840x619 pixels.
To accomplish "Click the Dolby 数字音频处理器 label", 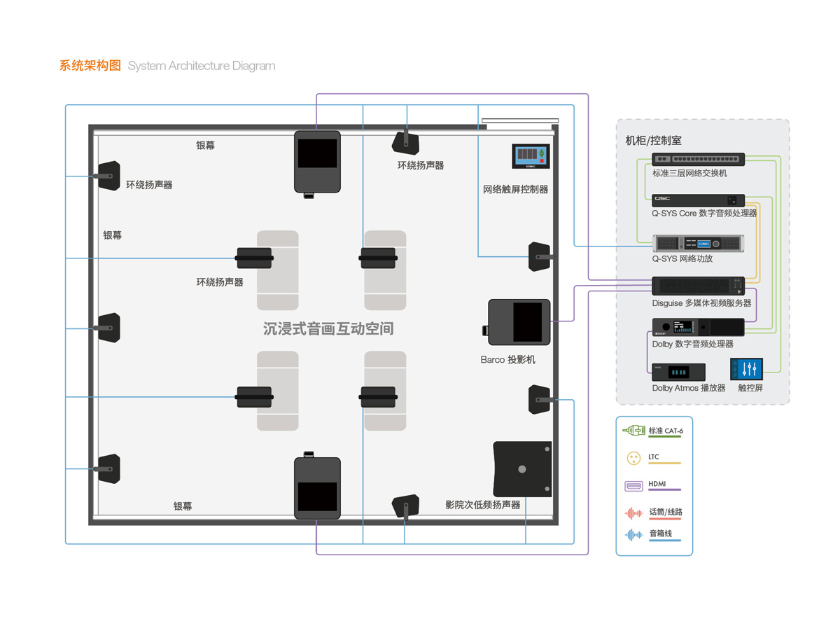I will click(x=693, y=344).
